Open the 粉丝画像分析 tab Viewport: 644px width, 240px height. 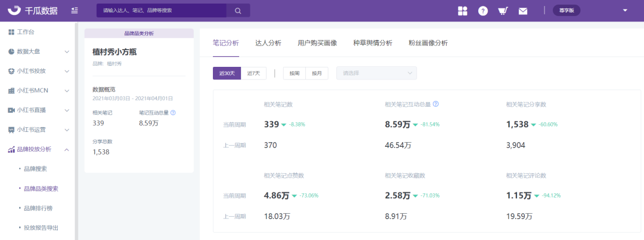click(x=428, y=43)
